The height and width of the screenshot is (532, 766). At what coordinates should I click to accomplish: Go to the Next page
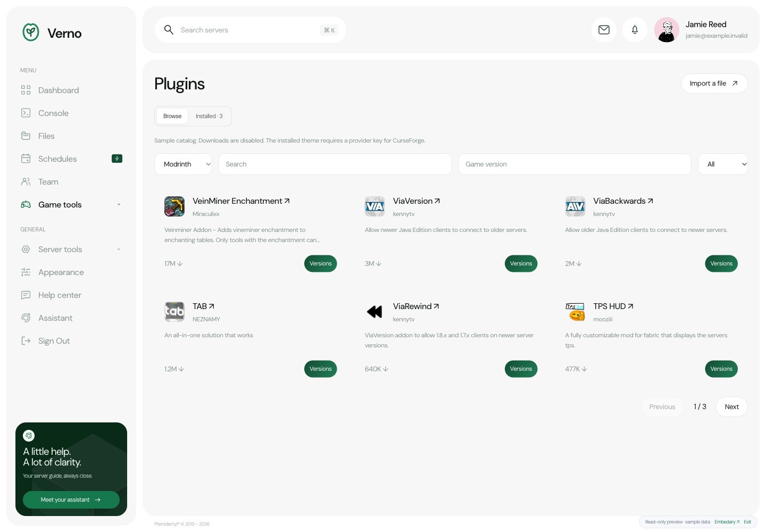tap(732, 406)
